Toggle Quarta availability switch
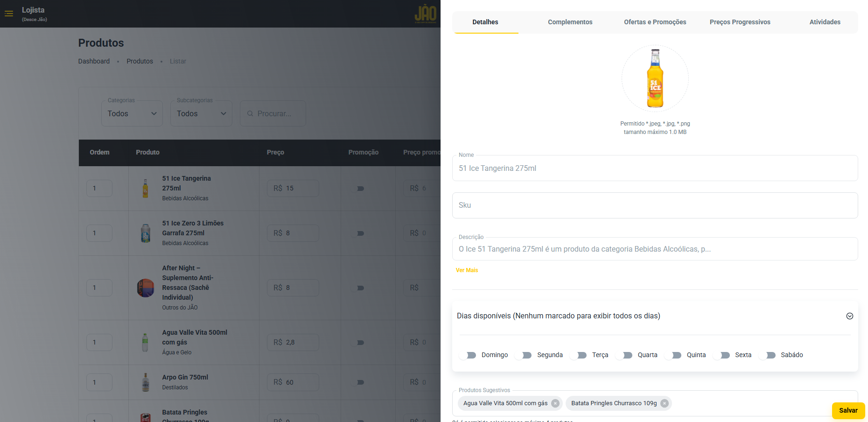This screenshot has height=422, width=868. coord(625,355)
